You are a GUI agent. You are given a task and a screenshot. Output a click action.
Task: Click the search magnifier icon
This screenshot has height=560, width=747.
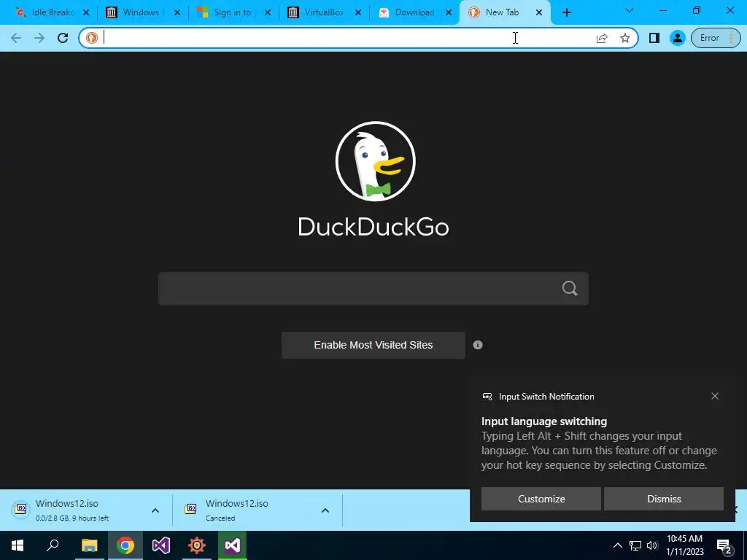coord(569,289)
